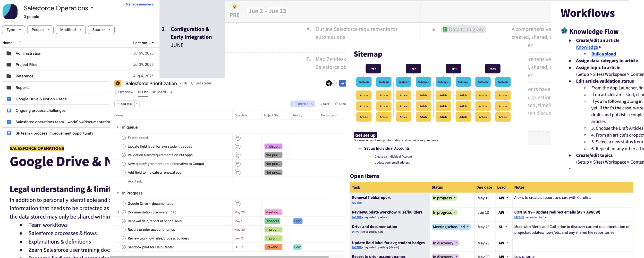Mark New quote/agreement tool task complete
This screenshot has width=644, height=258.
pos(124,164)
